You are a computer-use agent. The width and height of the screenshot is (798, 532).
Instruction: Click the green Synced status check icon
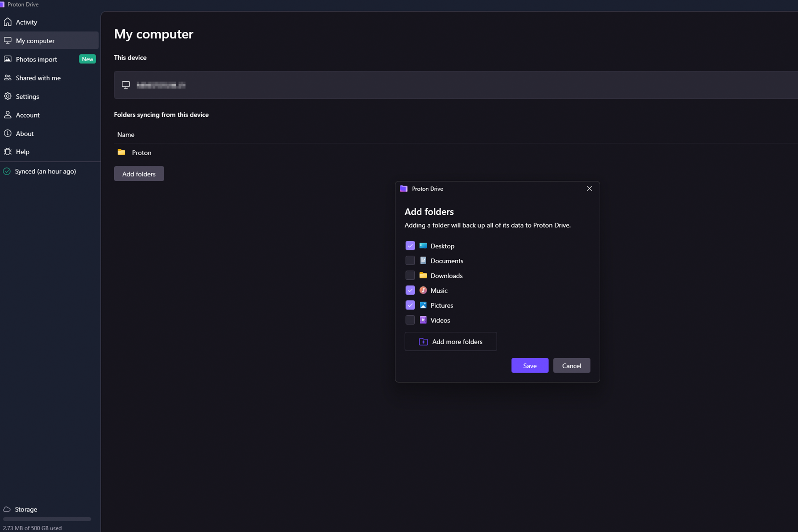(x=7, y=171)
